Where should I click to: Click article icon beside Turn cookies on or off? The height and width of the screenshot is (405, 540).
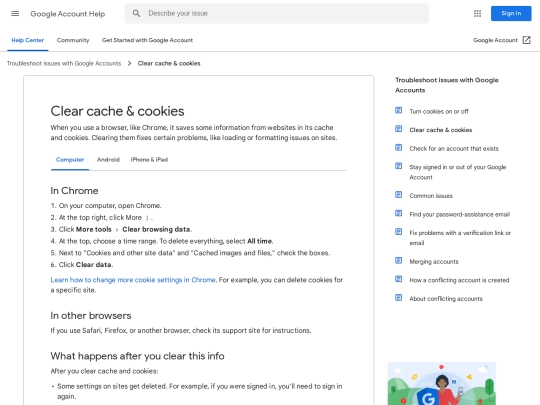398,110
